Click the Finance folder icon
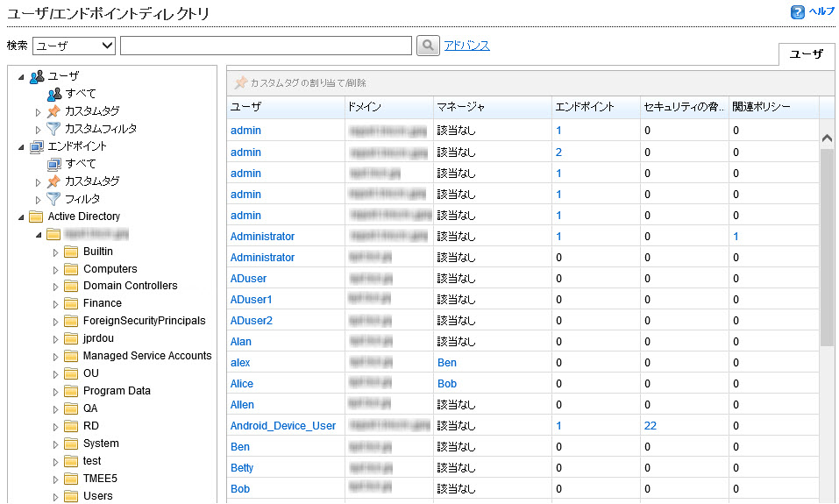 (71, 303)
